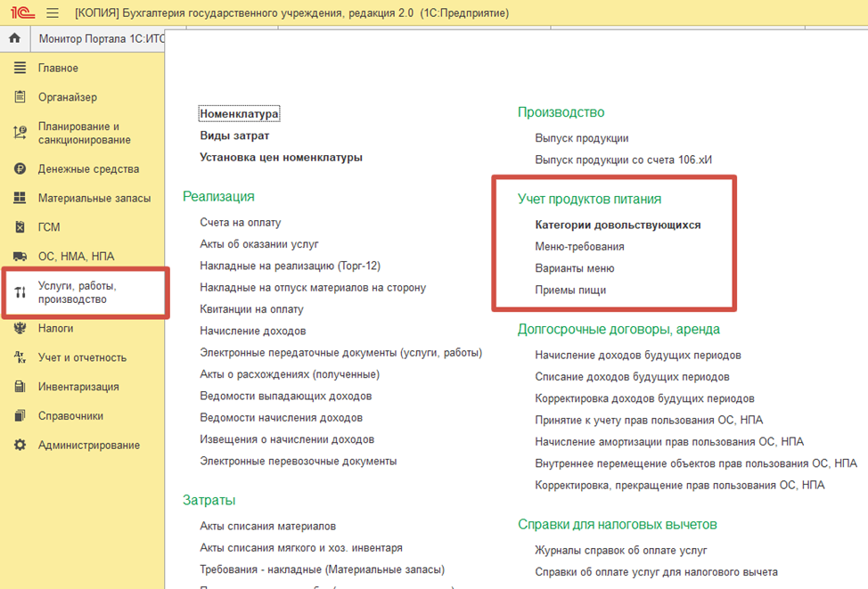The height and width of the screenshot is (589, 868).
Task: Open Извещения о начислении доходов
Action: tap(287, 439)
